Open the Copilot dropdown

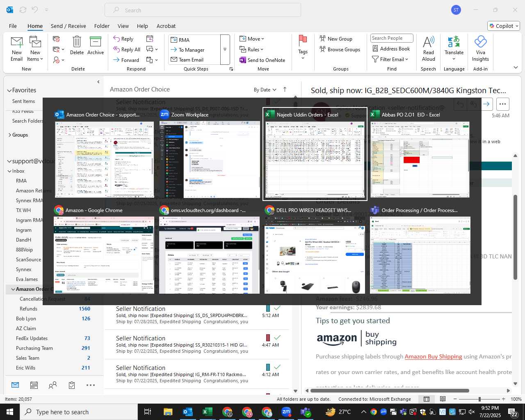coord(504,26)
